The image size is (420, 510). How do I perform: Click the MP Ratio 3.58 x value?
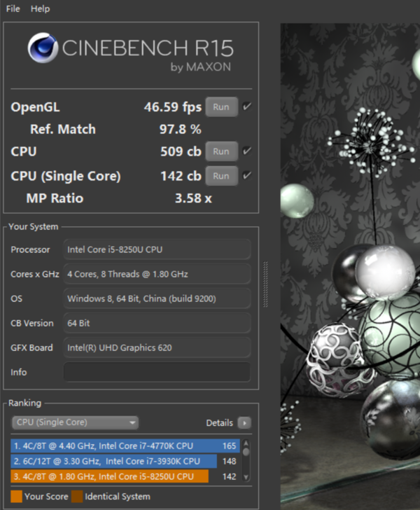point(193,198)
